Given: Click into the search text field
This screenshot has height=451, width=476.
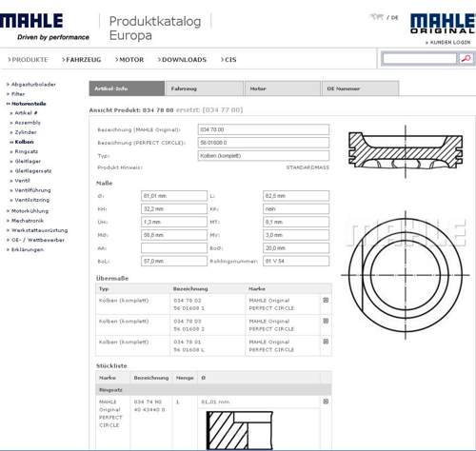Looking at the screenshot, I should click(420, 58).
